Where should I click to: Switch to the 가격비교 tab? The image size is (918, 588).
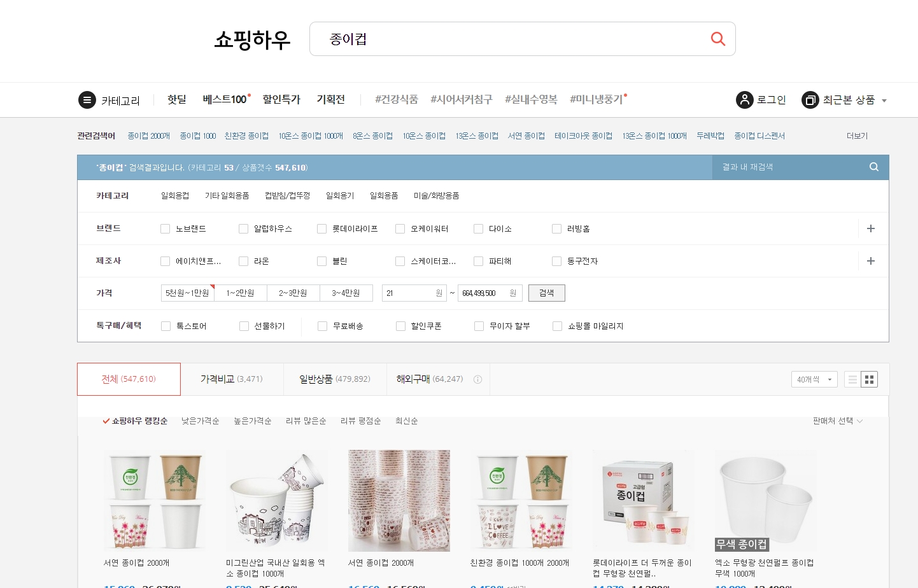point(232,379)
